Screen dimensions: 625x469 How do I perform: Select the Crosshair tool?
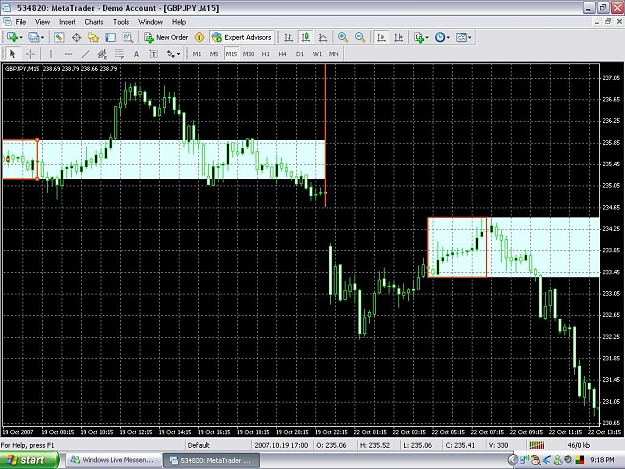click(30, 54)
